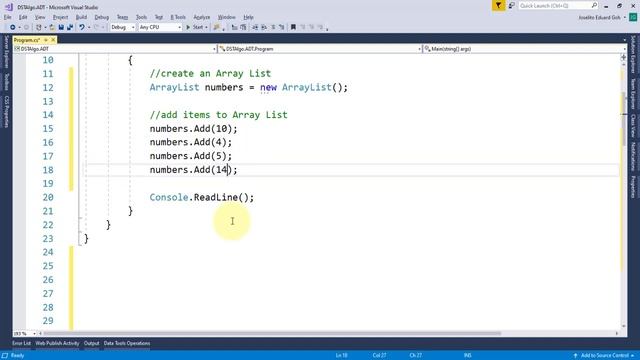
Task: Open the Output panel tab
Action: tap(91, 343)
